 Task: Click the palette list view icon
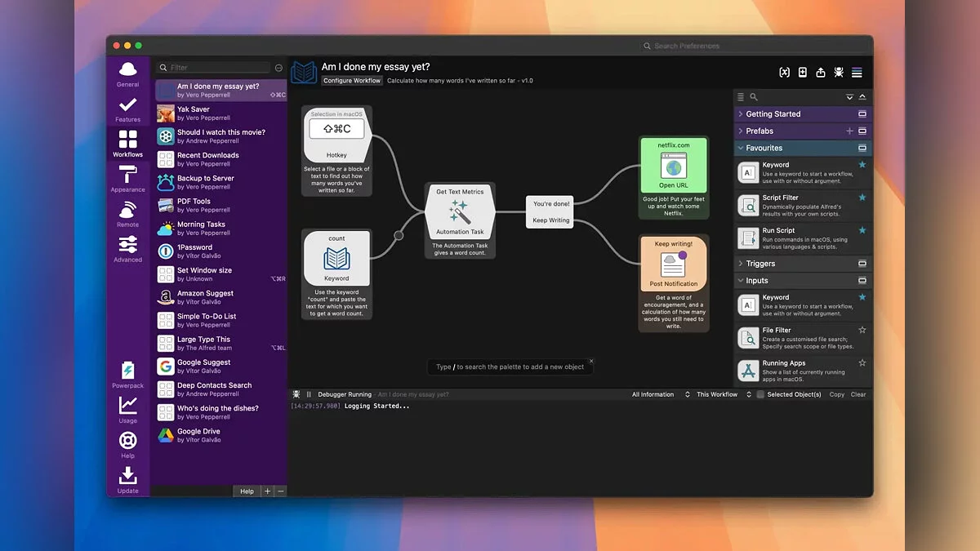pos(741,96)
